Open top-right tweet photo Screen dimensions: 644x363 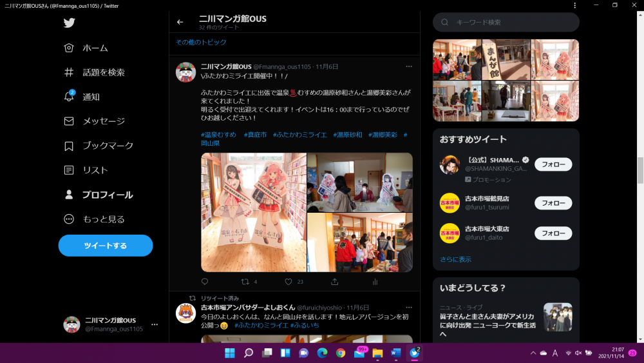[360, 182]
